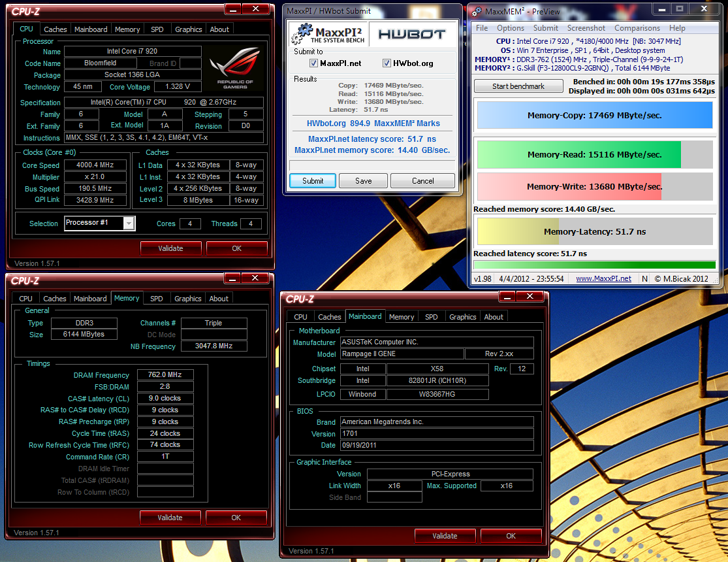Screen dimensions: 728x562
Task: Click OK in CPU-Z Mainboard window
Action: tap(511, 535)
